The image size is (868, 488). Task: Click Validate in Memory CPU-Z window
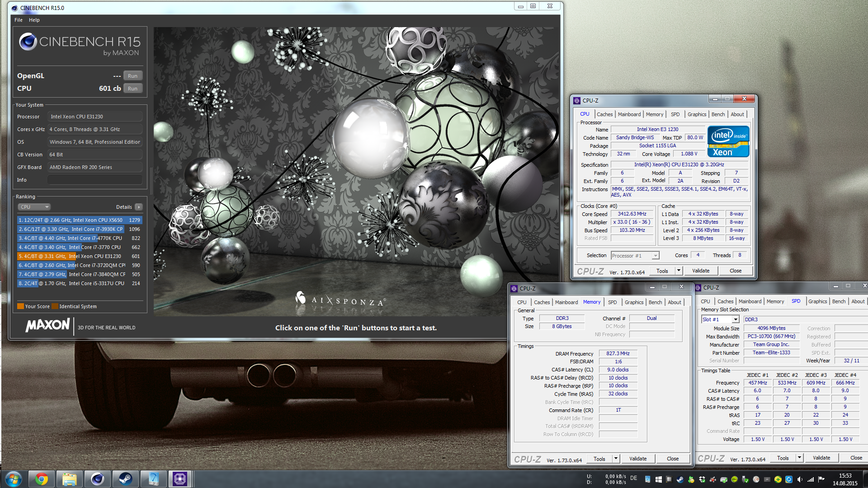(x=638, y=459)
